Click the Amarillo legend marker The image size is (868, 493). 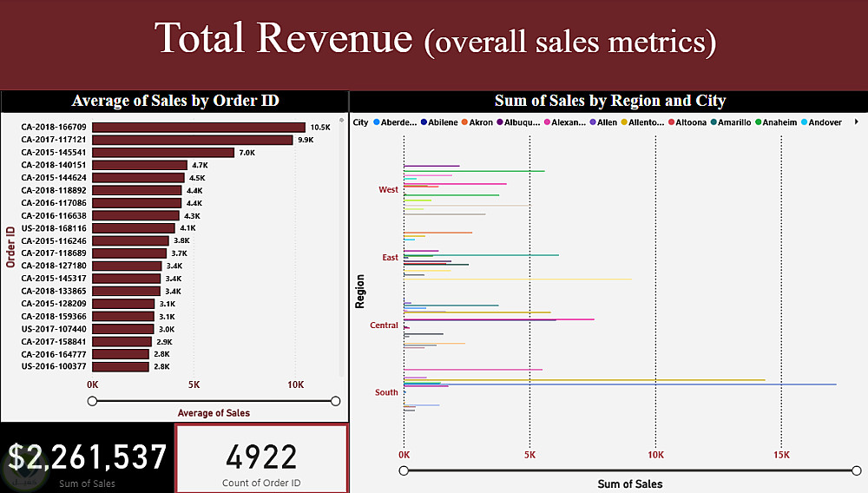[x=713, y=122]
